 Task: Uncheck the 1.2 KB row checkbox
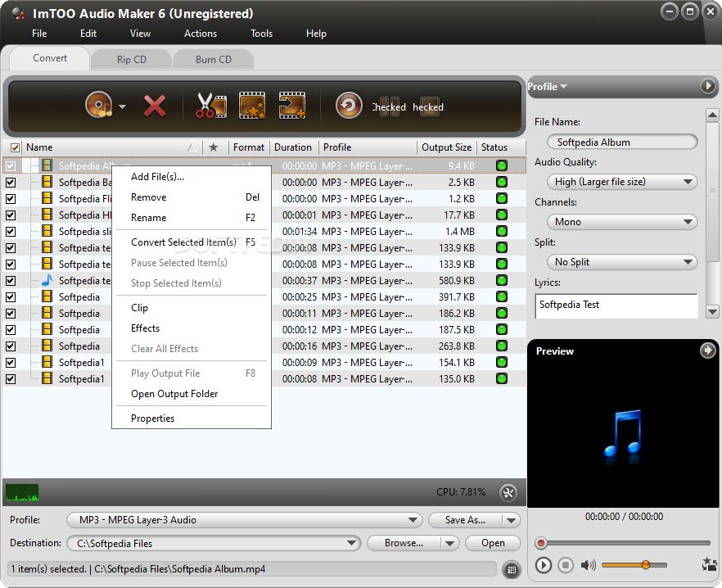click(11, 199)
